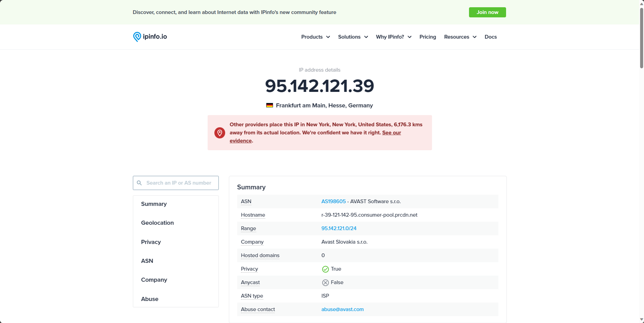Click the hostname r-39-121-142-95.consumer-pool.prcdn.net

[369, 215]
